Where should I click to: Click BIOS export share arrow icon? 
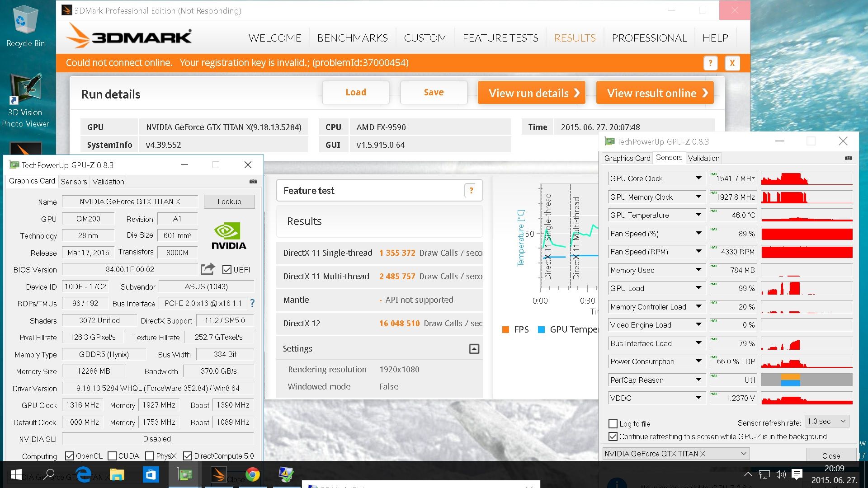tap(208, 269)
